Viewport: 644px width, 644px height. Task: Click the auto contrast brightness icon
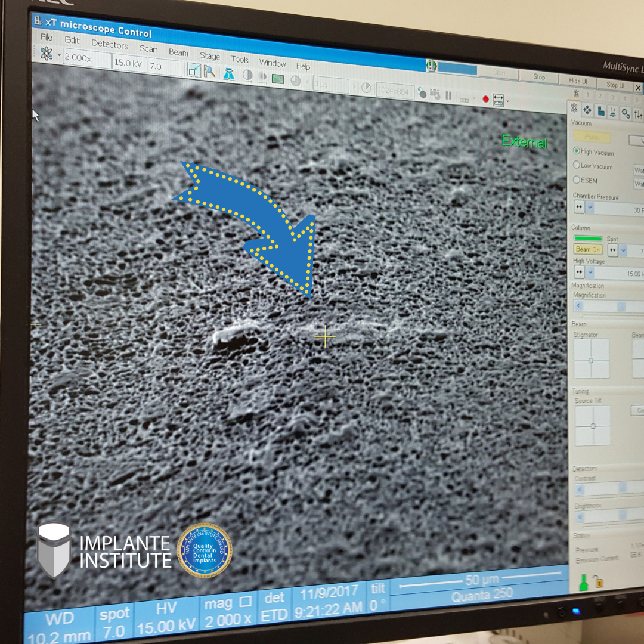click(x=247, y=75)
